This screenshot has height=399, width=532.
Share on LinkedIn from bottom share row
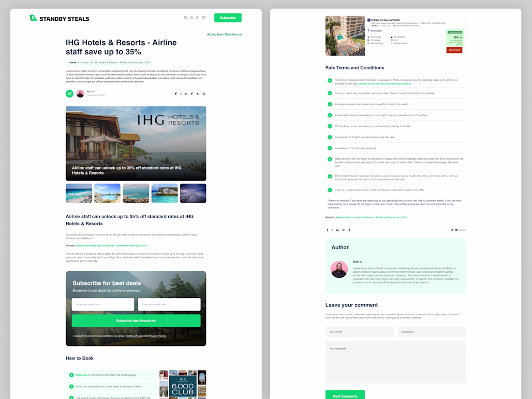click(338, 230)
